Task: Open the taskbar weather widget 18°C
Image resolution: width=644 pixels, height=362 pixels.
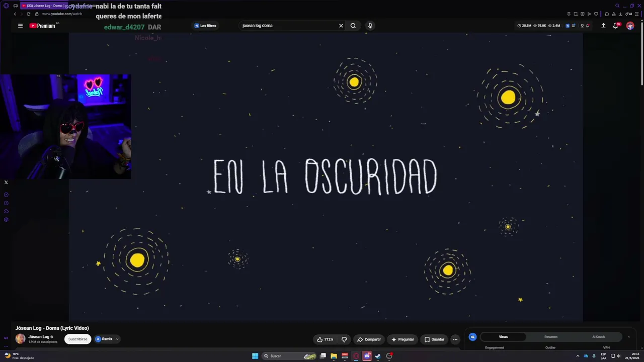Action: (19, 356)
